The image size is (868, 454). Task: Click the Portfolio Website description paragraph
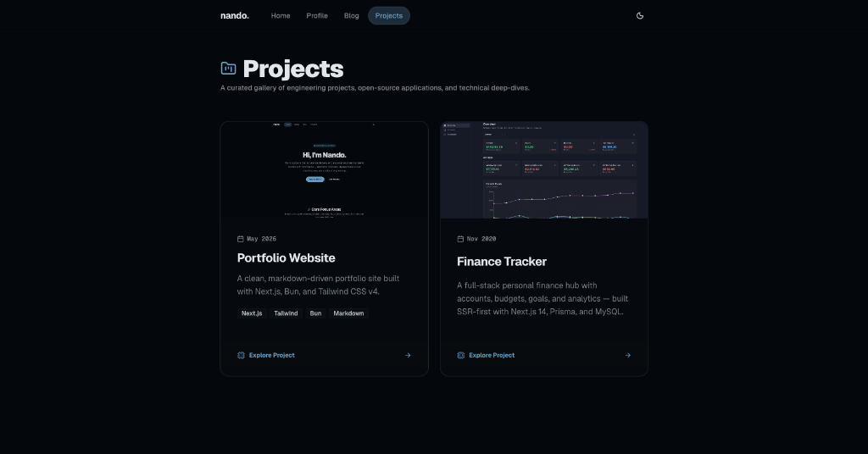319,285
